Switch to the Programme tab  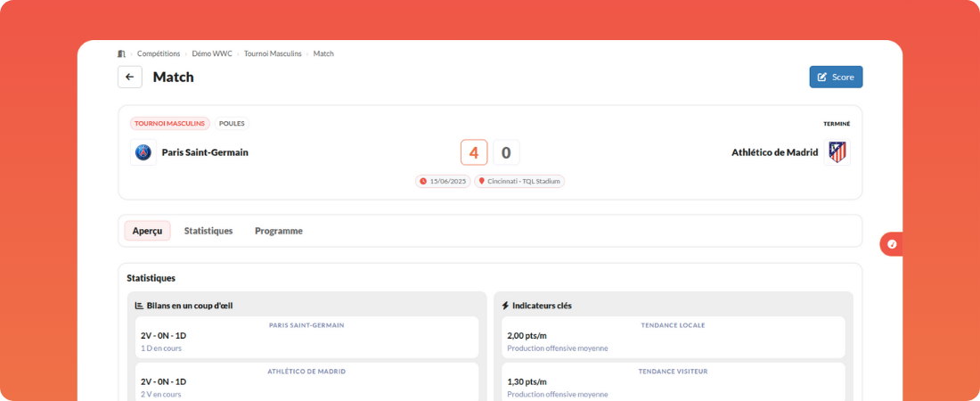coord(279,231)
